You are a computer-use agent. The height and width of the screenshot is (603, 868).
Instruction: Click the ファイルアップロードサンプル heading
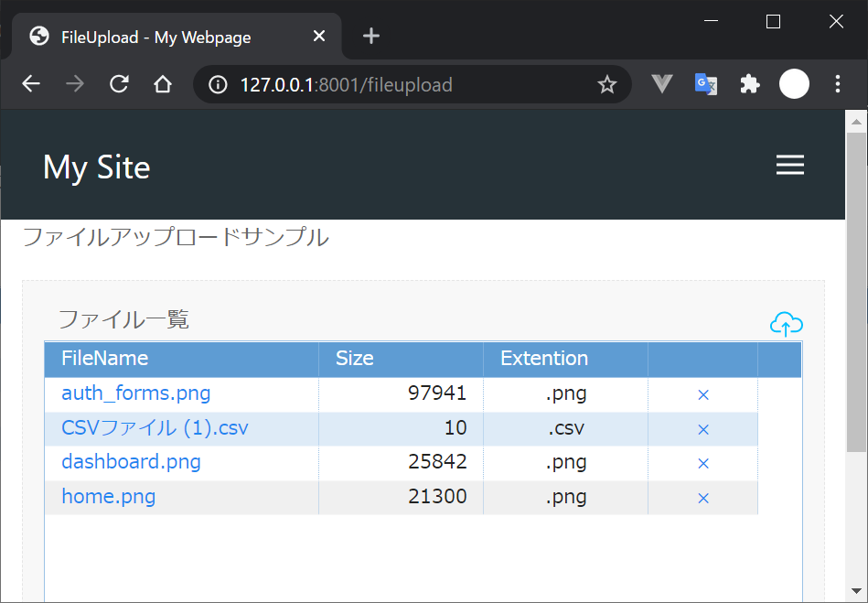176,238
